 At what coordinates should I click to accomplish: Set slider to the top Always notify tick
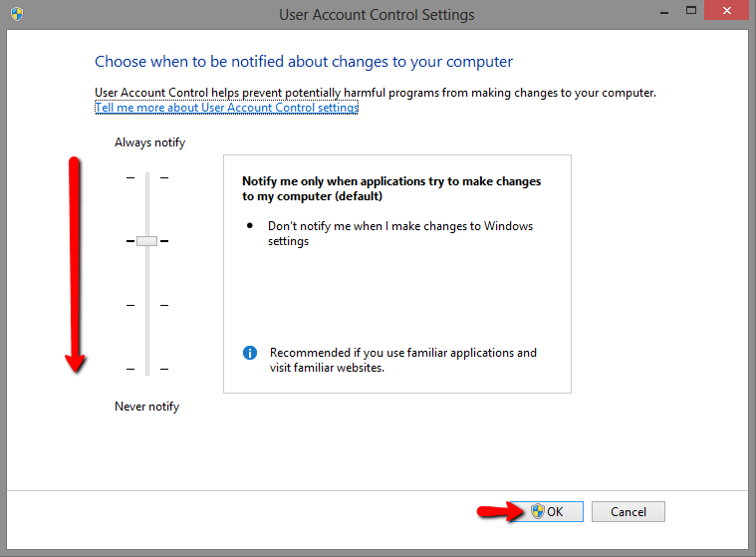pyautogui.click(x=147, y=178)
